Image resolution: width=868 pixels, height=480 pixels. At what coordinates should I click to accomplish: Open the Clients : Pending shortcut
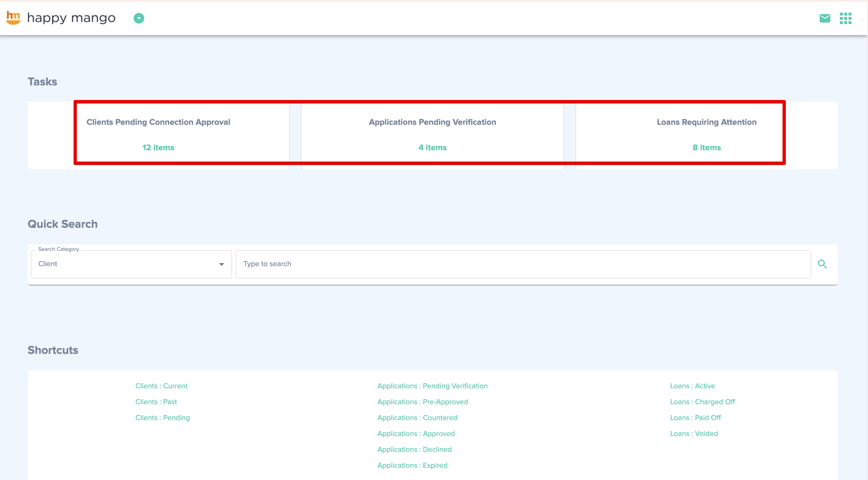[162, 417]
